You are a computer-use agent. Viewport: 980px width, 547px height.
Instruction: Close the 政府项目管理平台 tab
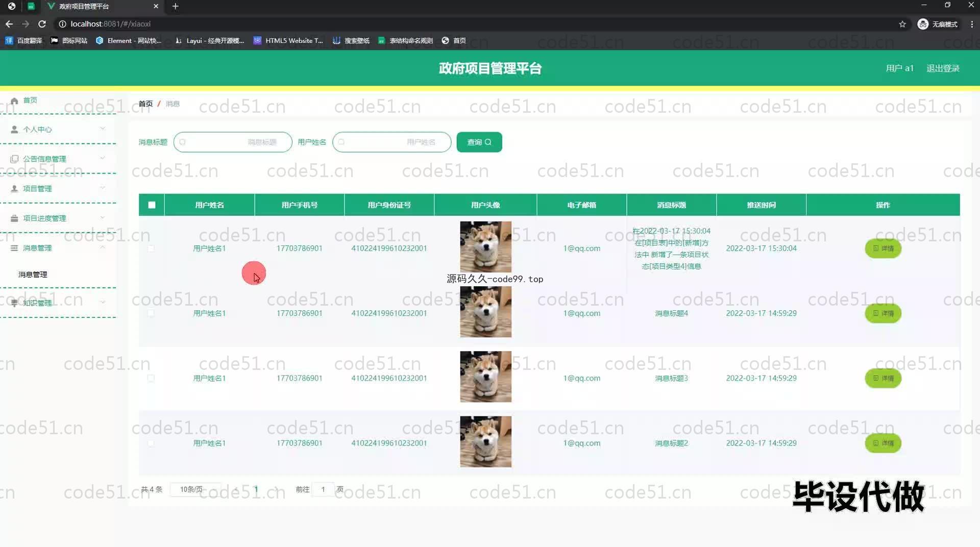(x=156, y=6)
